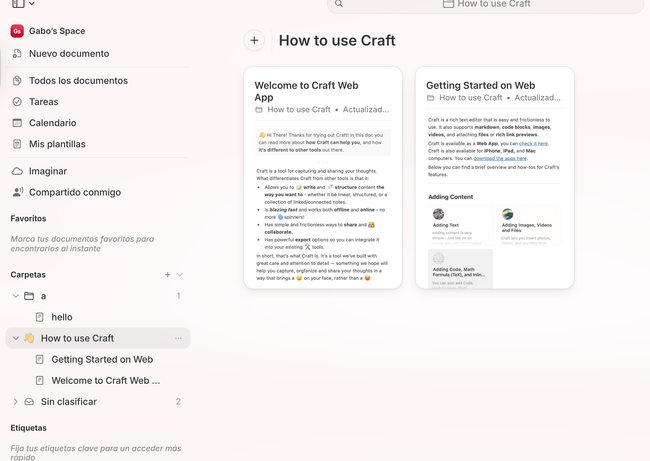This screenshot has width=650, height=461.
Task: Collapse Carpetas section with chevron
Action: pyautogui.click(x=180, y=274)
